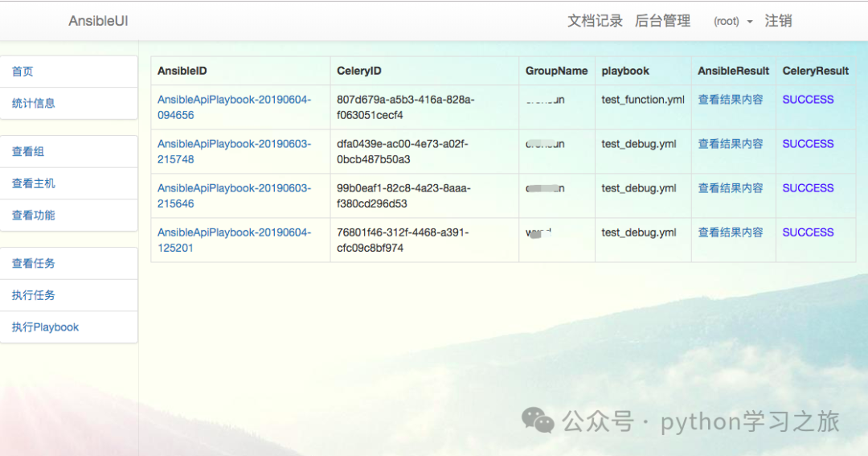This screenshot has width=868, height=456.
Task: Click SUCCESS in the test_function.yml row
Action: (x=808, y=100)
